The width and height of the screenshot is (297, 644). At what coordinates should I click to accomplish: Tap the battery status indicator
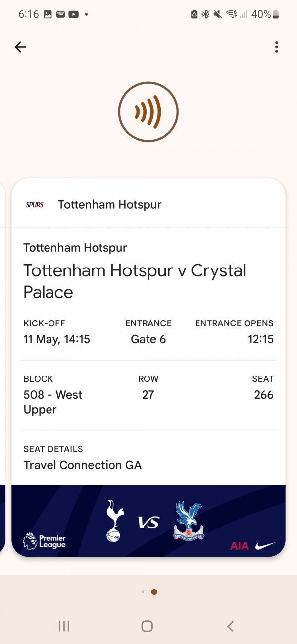[x=276, y=15]
